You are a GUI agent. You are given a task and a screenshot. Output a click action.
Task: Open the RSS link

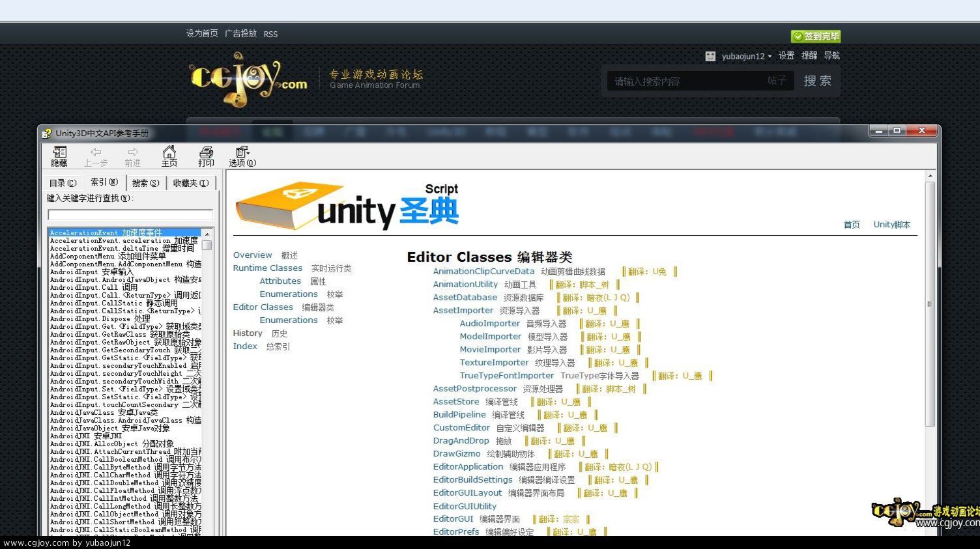(x=270, y=34)
